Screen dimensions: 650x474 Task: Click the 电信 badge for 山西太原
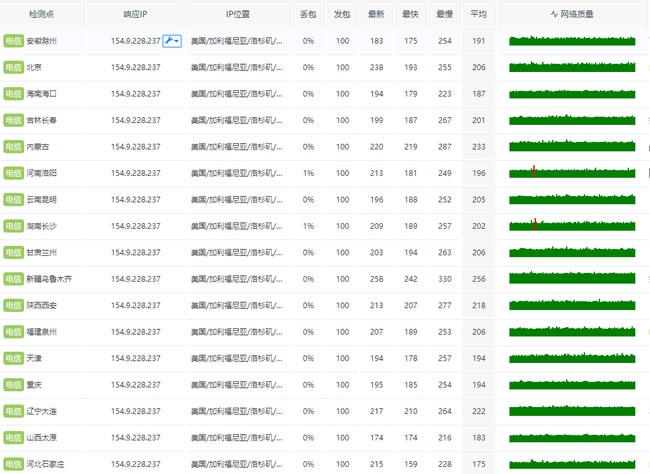click(13, 437)
